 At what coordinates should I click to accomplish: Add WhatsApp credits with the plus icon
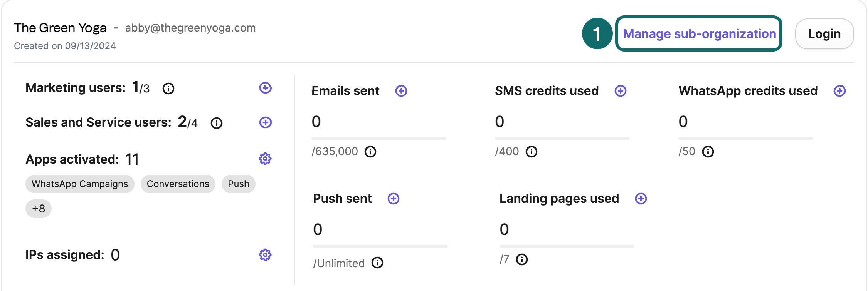click(839, 91)
